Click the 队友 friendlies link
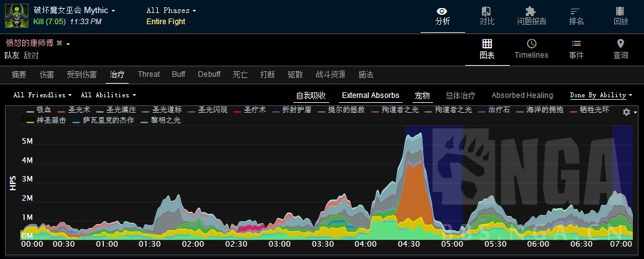 12,55
